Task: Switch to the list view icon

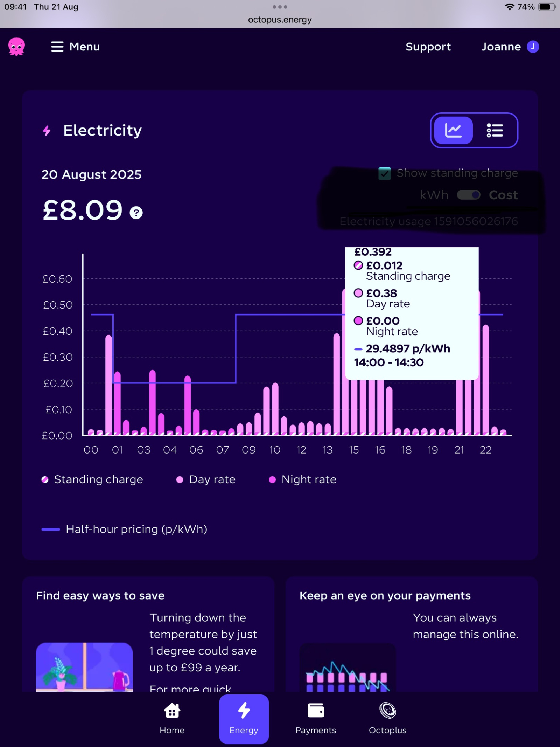Action: tap(495, 130)
